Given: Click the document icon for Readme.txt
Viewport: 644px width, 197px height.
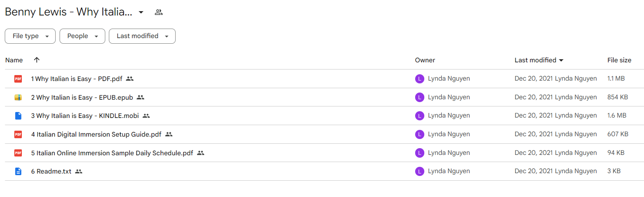Looking at the screenshot, I should click(18, 171).
